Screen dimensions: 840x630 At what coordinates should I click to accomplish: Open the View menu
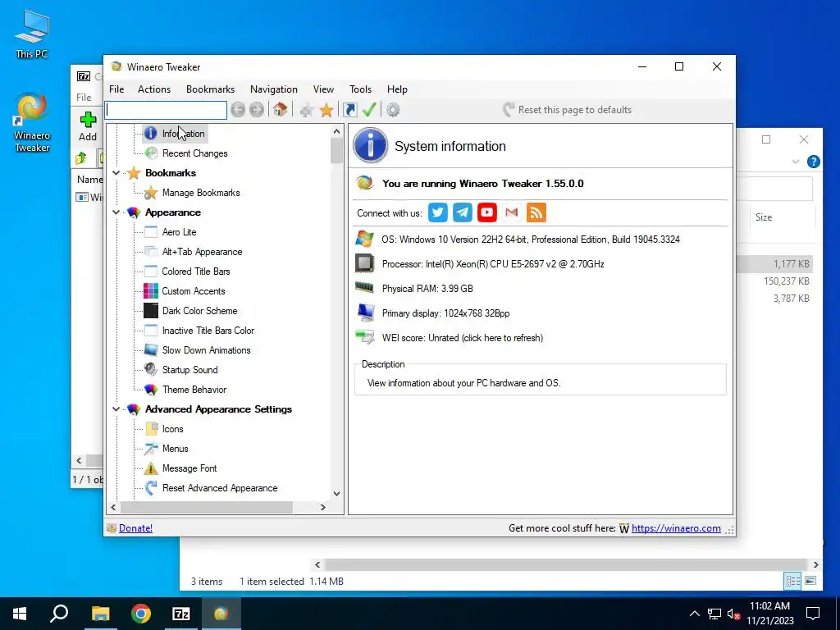[323, 89]
